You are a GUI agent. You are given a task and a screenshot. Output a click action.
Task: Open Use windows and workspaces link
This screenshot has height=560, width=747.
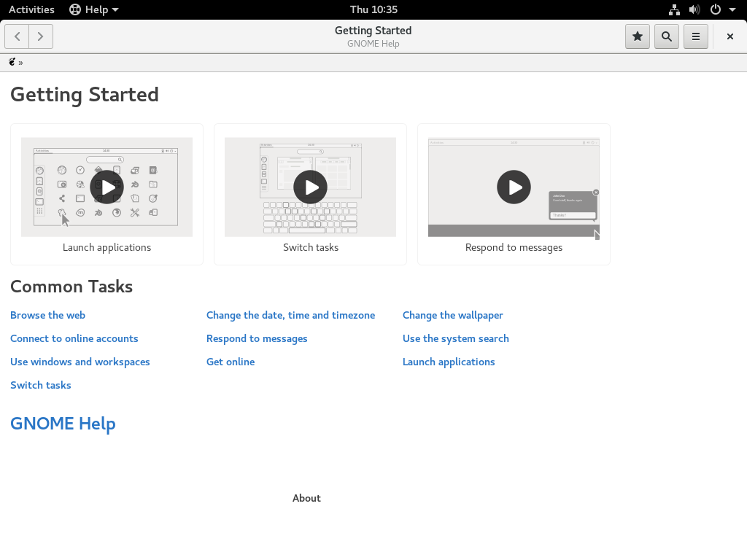point(80,362)
